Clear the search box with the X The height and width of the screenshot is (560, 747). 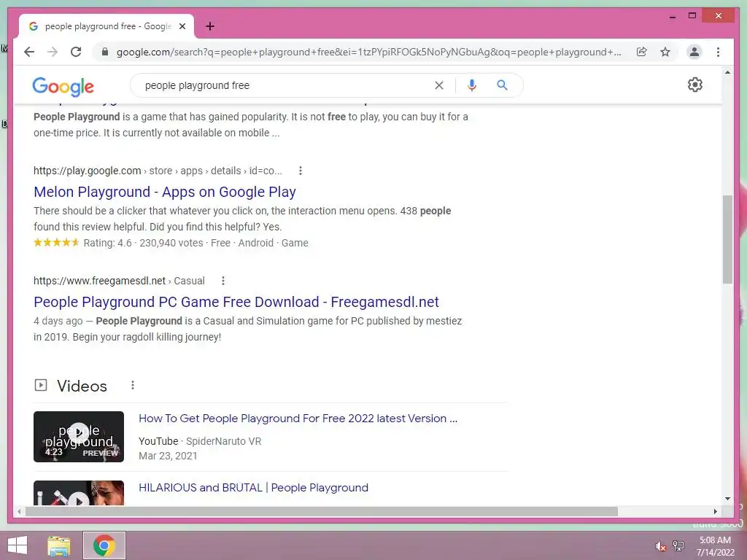tap(438, 85)
